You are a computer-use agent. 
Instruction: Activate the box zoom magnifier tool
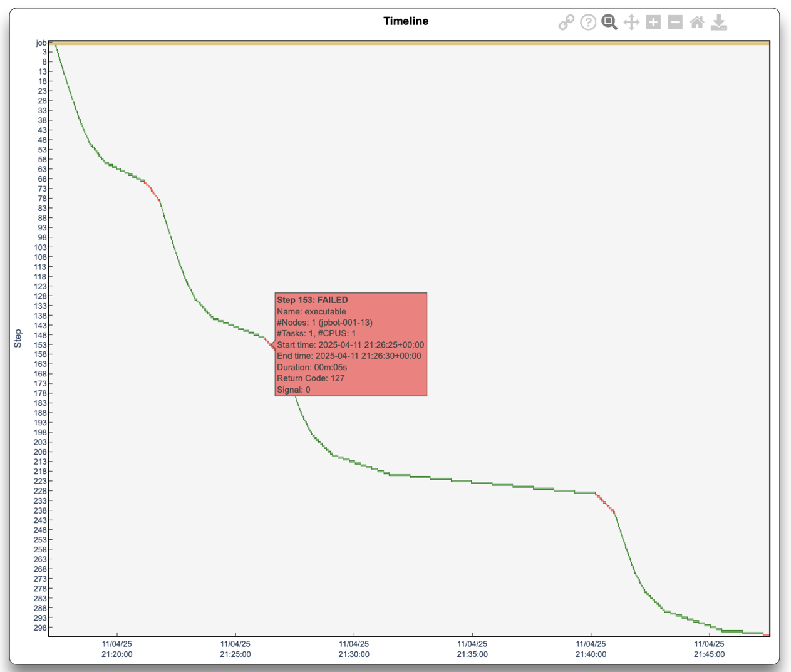(x=609, y=23)
